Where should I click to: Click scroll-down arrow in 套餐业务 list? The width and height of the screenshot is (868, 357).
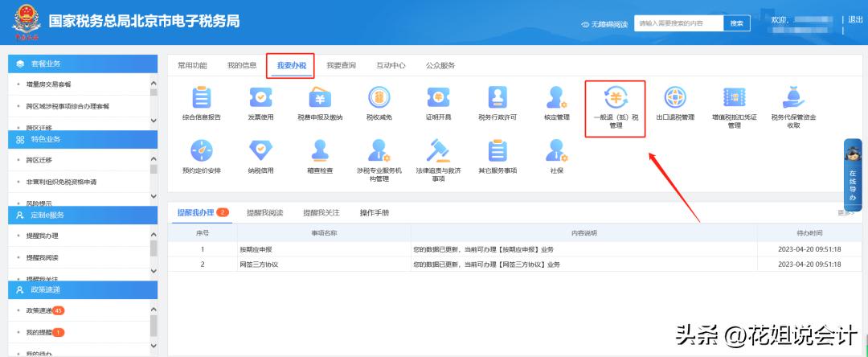(x=154, y=120)
